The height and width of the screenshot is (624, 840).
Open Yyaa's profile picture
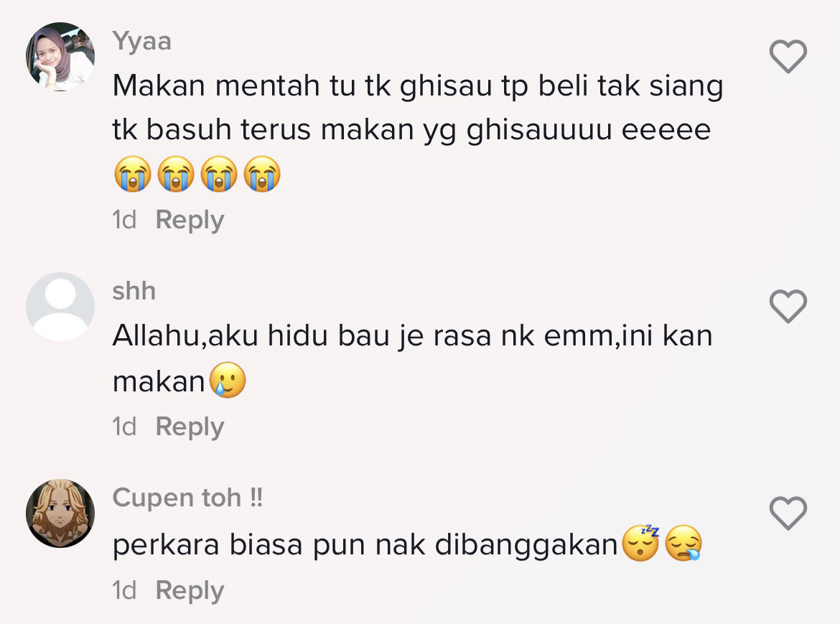tap(60, 56)
